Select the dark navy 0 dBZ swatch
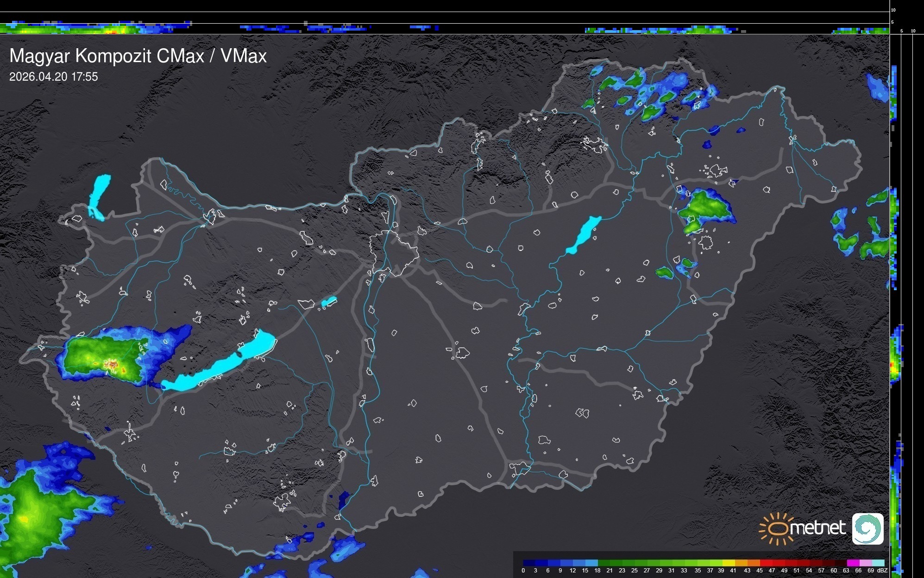The width and height of the screenshot is (924, 578). [x=528, y=563]
